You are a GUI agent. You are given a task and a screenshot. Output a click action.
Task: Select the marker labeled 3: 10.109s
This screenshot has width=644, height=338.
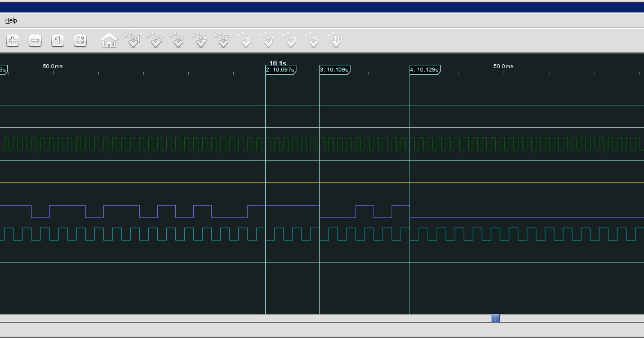[334, 69]
